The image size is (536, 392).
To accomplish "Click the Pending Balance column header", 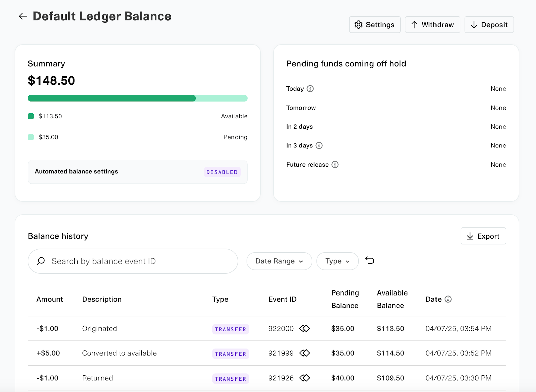I will click(x=345, y=299).
